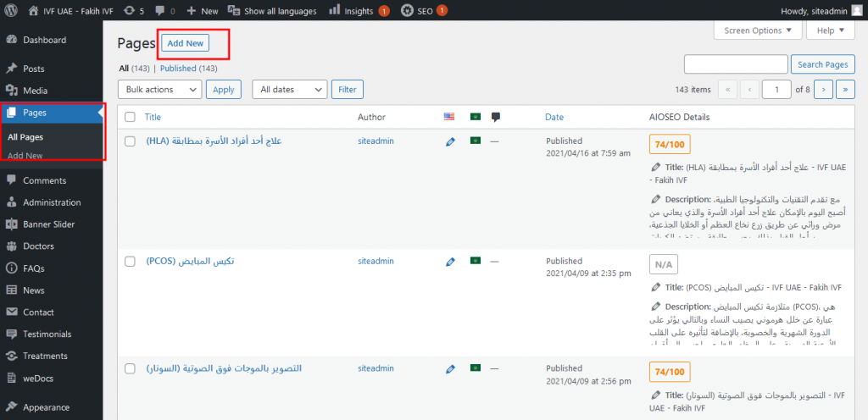Jump to last page of results
This screenshot has height=420, width=868.
845,90
